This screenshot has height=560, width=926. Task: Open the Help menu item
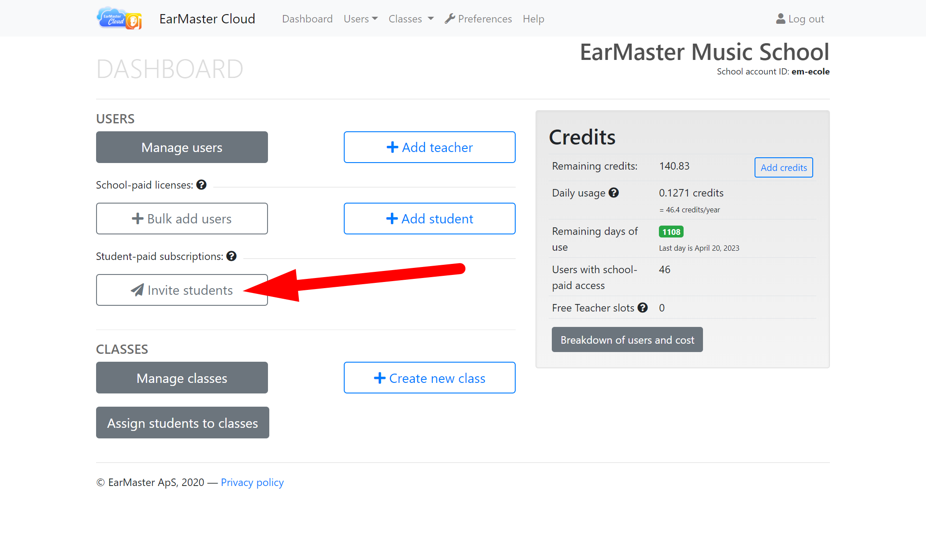pos(533,19)
